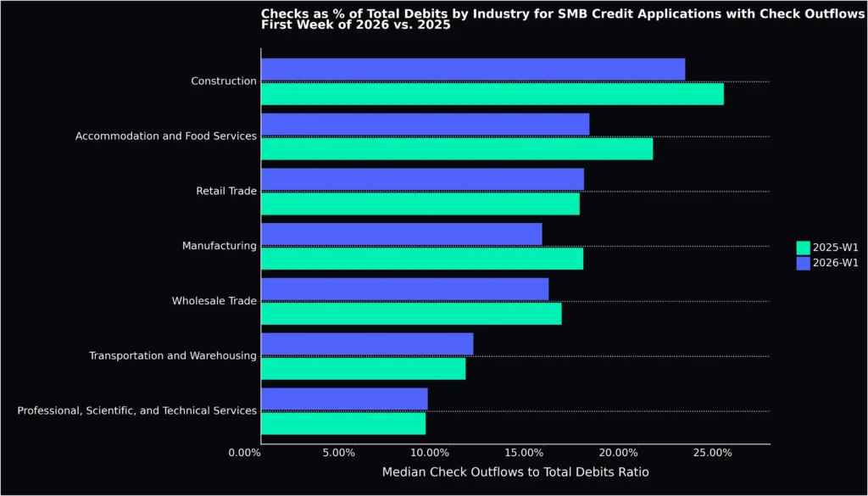
Task: Click the 25.00% x-axis tick label
Action: (x=713, y=453)
